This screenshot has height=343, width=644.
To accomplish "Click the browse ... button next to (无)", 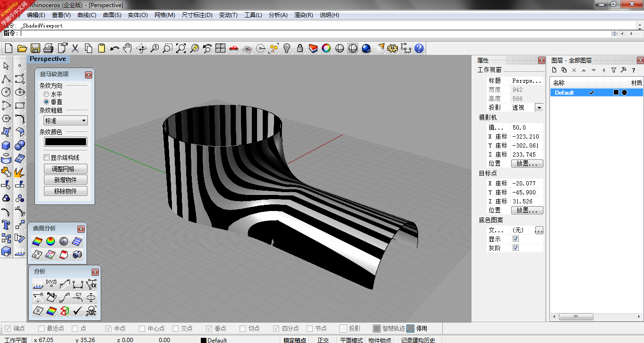I will click(x=539, y=230).
